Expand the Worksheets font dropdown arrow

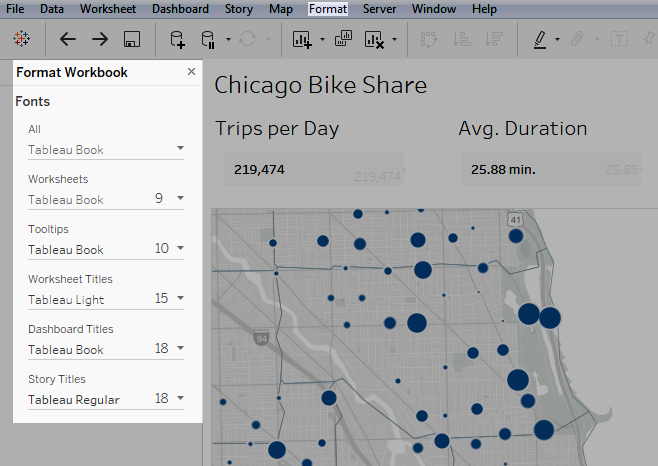(x=180, y=198)
